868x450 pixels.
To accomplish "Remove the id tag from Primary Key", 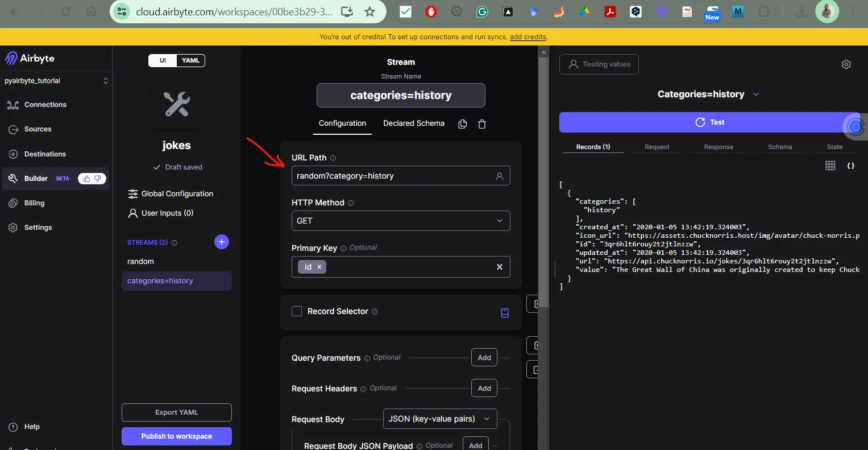I will coord(319,267).
